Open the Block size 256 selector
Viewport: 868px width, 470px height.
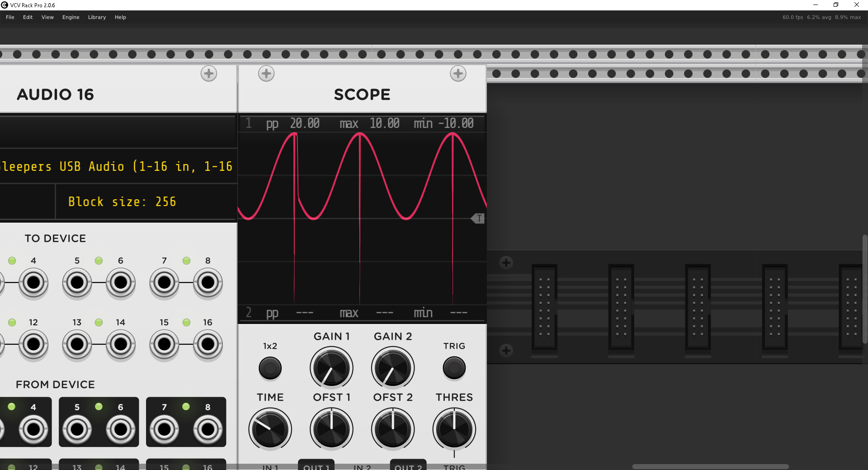[x=146, y=202]
